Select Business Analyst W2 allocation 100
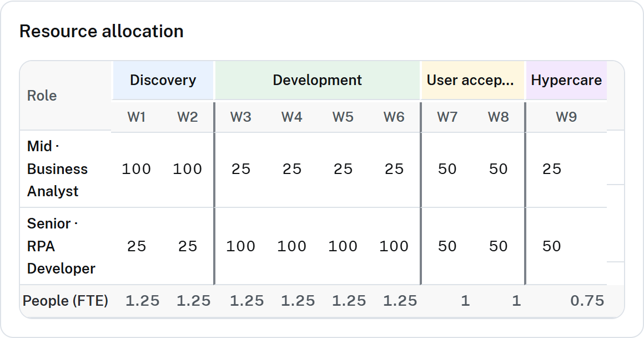644x338 pixels. 187,169
